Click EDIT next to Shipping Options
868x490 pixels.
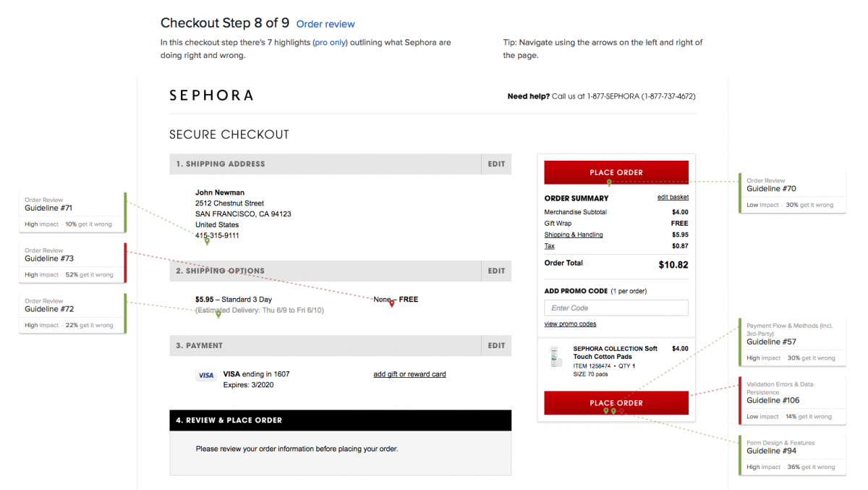pos(496,271)
